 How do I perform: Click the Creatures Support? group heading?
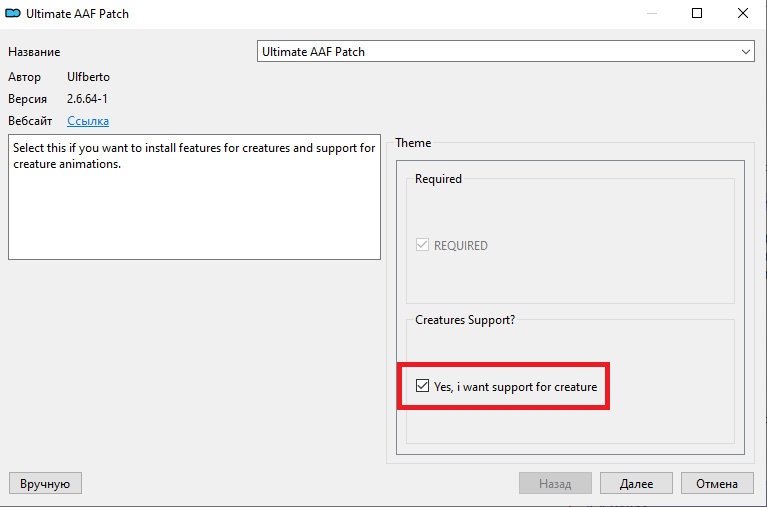[465, 320]
